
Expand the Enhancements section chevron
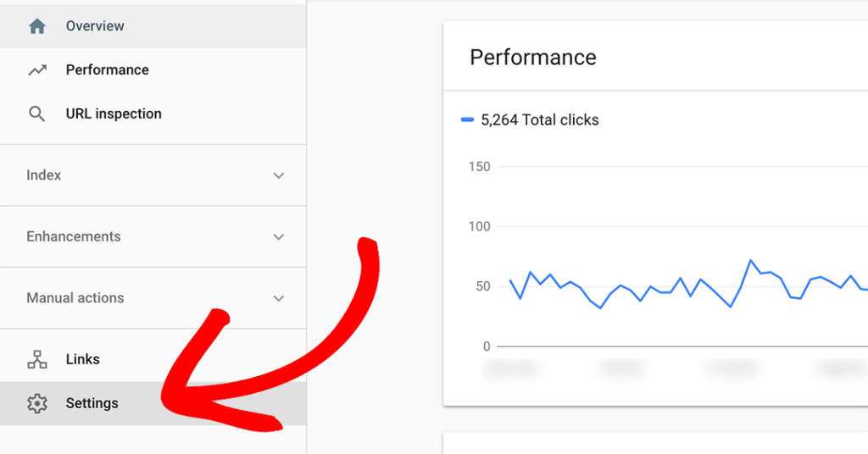coord(278,237)
